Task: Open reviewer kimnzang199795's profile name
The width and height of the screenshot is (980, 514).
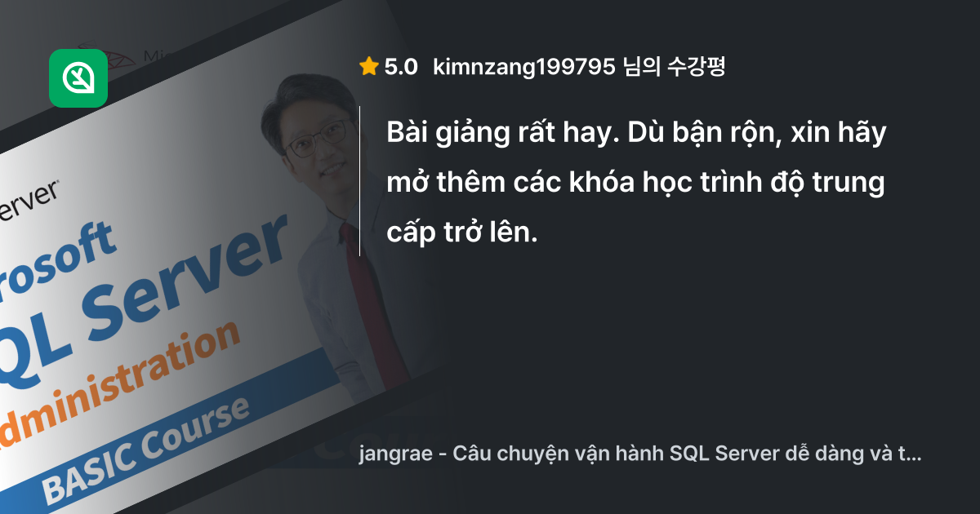Action: pyautogui.click(x=523, y=68)
